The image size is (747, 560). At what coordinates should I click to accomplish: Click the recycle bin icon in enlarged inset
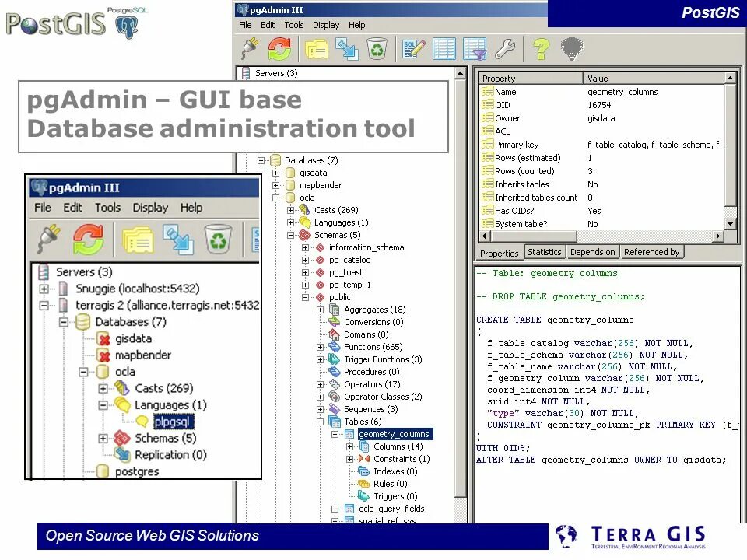218,239
